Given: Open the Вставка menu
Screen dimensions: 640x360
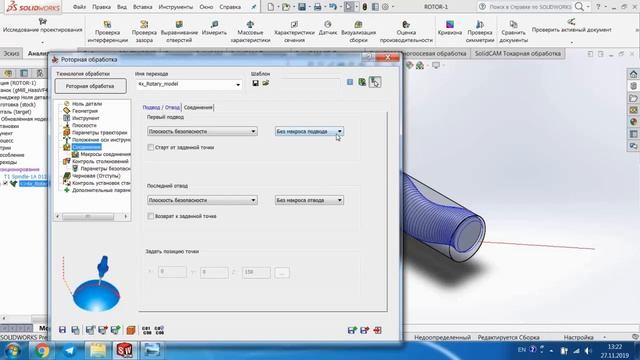Looking at the screenshot, I should (x=142, y=7).
